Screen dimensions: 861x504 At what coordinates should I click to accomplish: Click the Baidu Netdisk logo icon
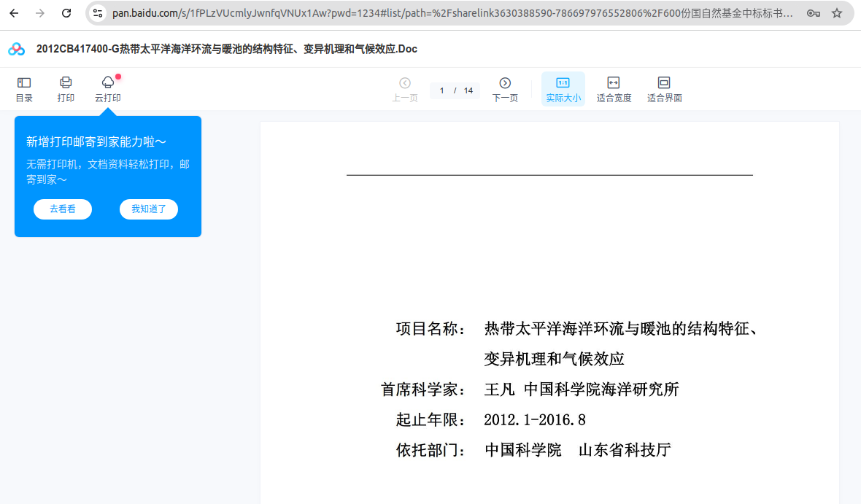coord(17,50)
